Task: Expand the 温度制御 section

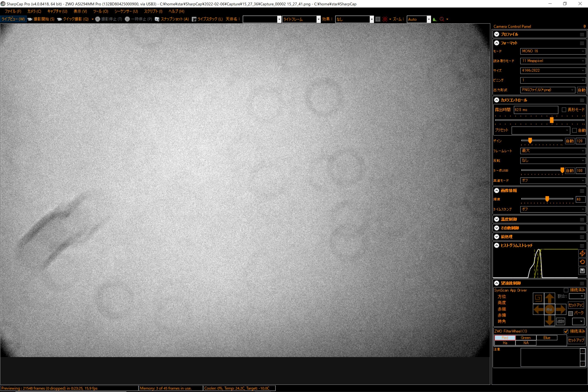Action: tap(497, 219)
